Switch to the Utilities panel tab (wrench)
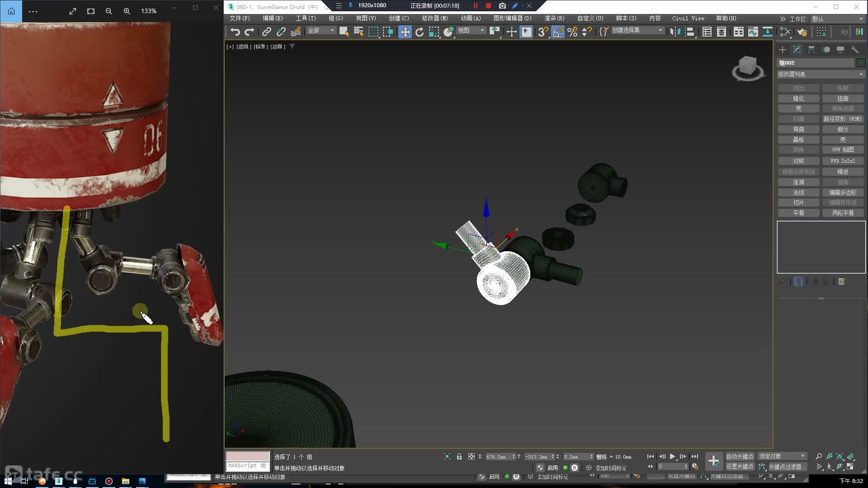Screen dimensions: 868x488 [x=855, y=50]
